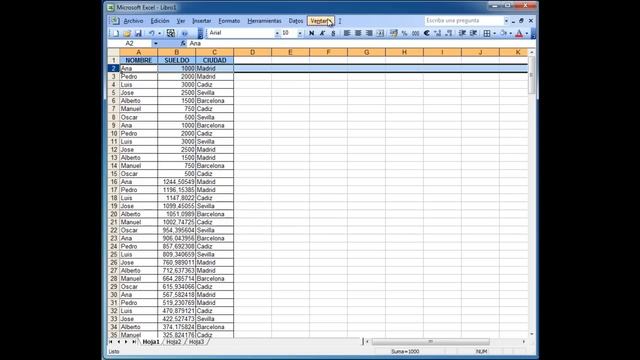This screenshot has height=360, width=640.
Task: Select column B header
Action: click(176, 52)
